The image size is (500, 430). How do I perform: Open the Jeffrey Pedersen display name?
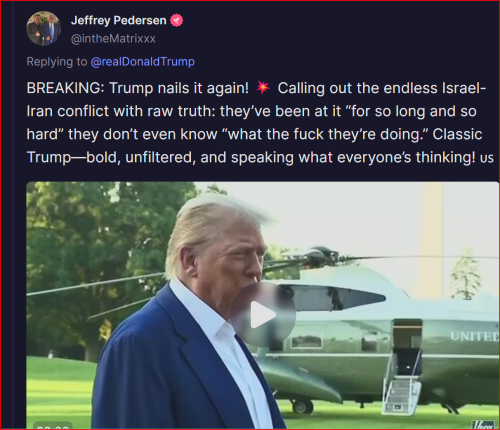pos(119,21)
